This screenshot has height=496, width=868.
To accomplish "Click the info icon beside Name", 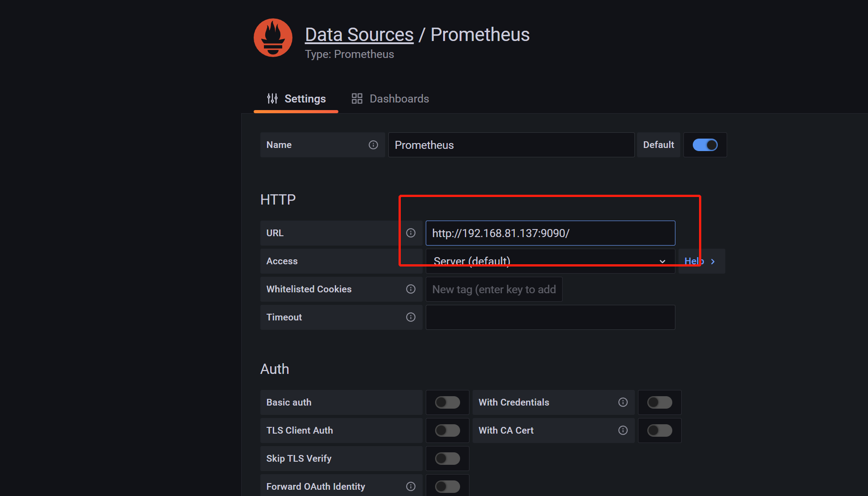I will (x=374, y=145).
